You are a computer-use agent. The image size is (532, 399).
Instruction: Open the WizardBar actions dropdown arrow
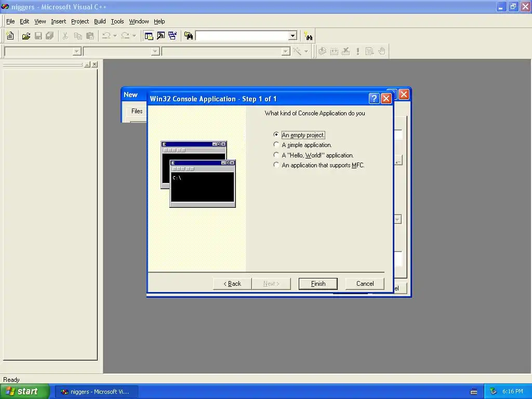point(306,51)
